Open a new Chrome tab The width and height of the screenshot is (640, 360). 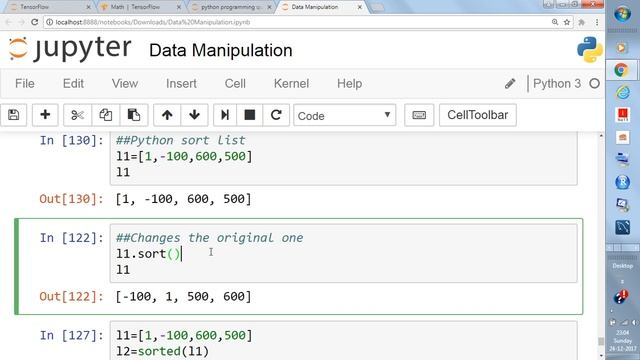[x=377, y=7]
